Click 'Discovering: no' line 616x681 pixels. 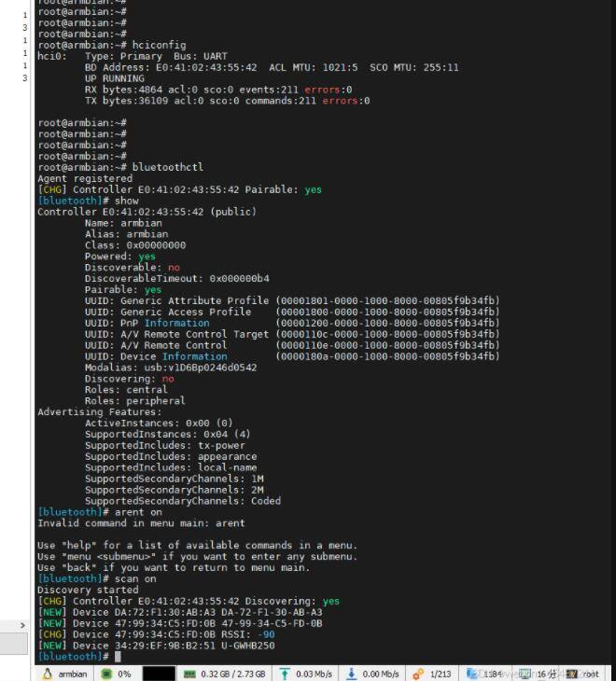point(130,379)
